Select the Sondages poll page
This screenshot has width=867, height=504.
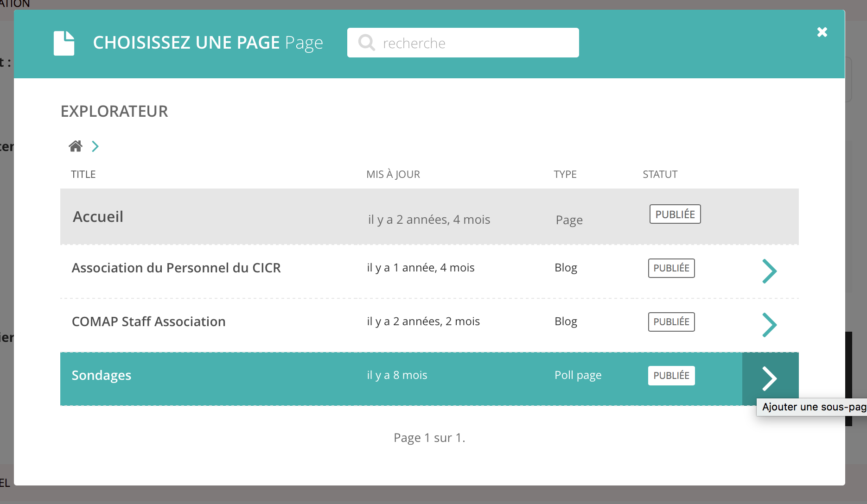pyautogui.click(x=102, y=376)
